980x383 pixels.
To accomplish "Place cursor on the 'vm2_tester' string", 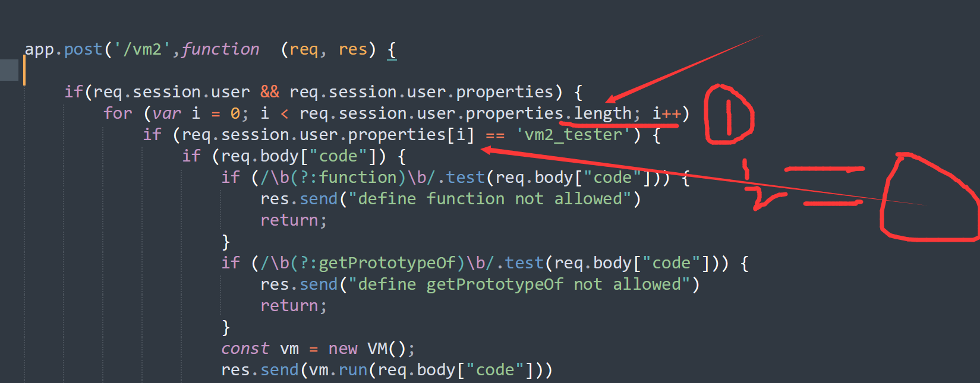I will tap(573, 135).
